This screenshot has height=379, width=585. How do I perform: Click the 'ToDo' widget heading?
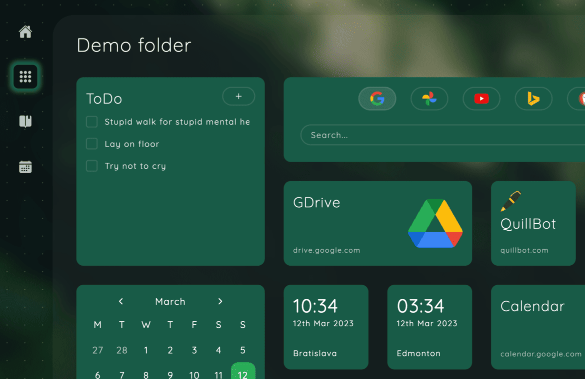[104, 99]
